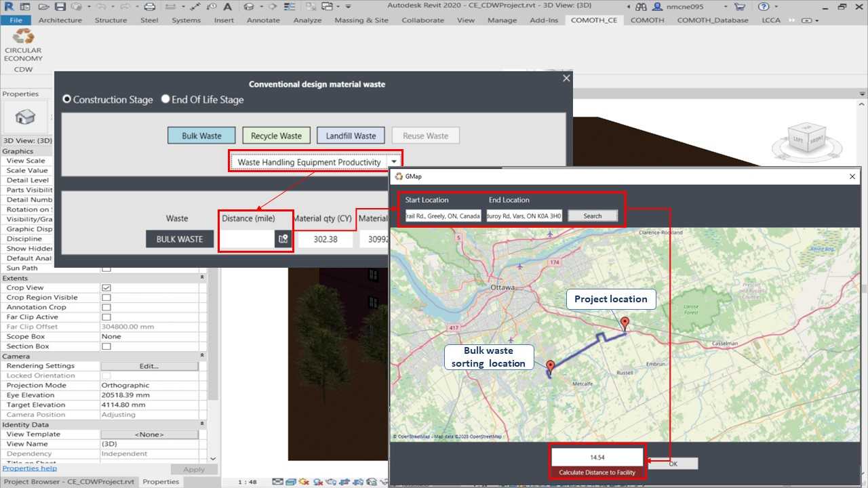Switch to the Project Browser tab
The height and width of the screenshot is (488, 868).
69,481
